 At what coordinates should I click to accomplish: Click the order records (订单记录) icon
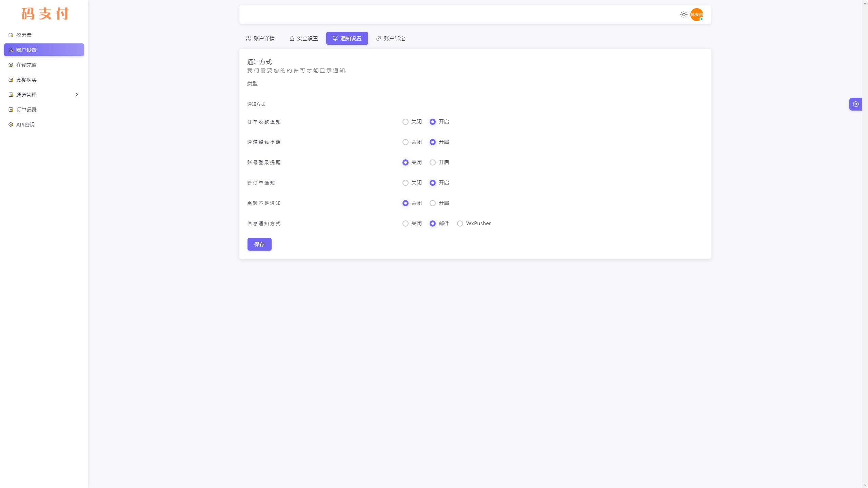[11, 110]
